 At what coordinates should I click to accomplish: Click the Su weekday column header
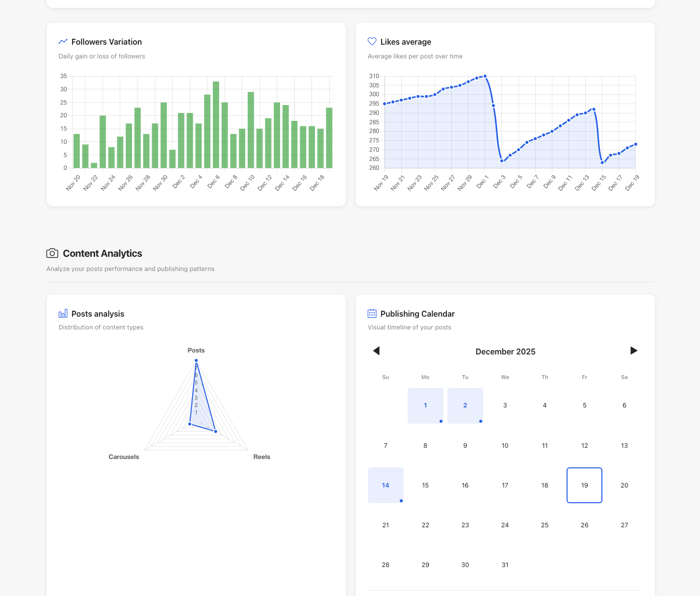pyautogui.click(x=386, y=377)
